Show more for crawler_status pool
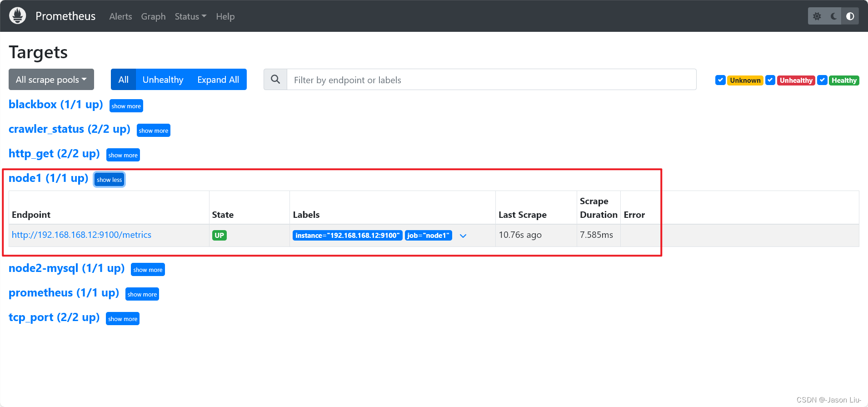This screenshot has height=407, width=868. [154, 131]
